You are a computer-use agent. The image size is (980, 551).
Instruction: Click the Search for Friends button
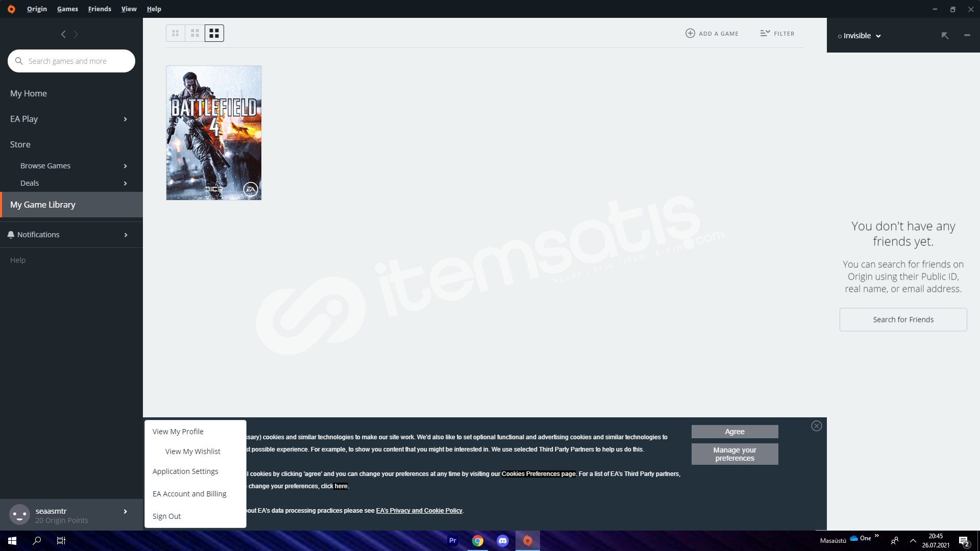coord(903,319)
